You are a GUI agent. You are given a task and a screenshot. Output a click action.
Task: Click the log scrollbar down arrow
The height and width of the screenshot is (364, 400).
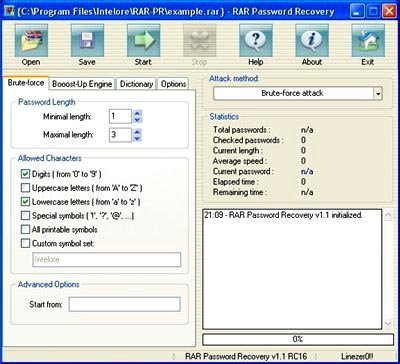tap(388, 323)
